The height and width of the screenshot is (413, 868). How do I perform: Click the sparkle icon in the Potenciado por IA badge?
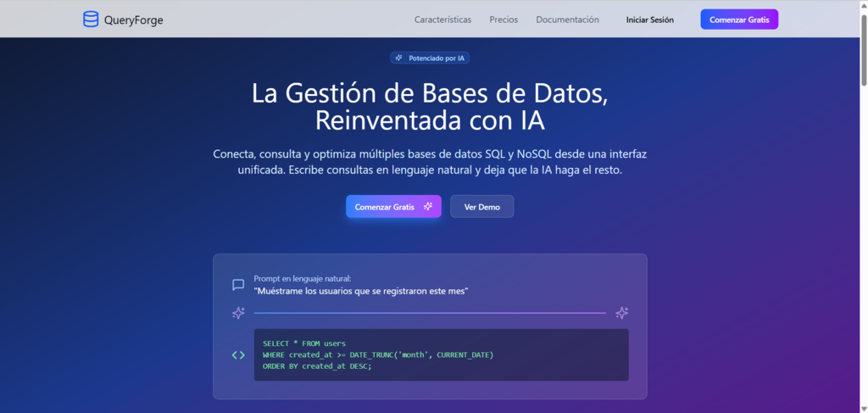point(399,58)
